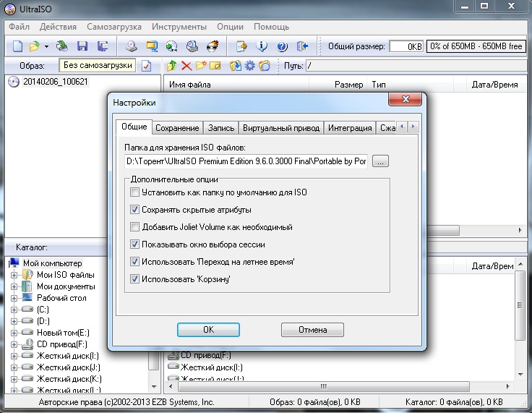This screenshot has height=413, width=532.
Task: Click the '0% of 650MB' capacity bar
Action: tap(476, 46)
